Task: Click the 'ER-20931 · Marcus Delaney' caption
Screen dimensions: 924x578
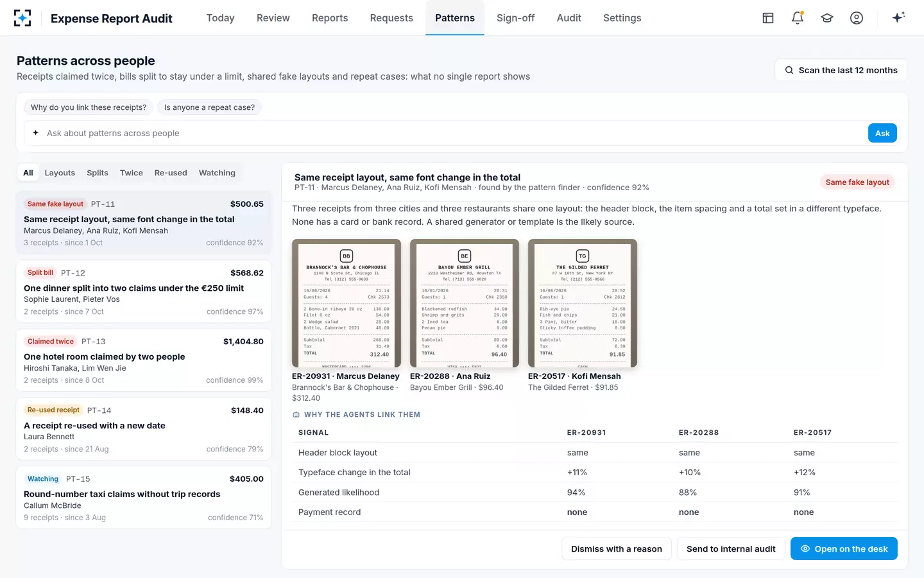Action: pyautogui.click(x=346, y=376)
